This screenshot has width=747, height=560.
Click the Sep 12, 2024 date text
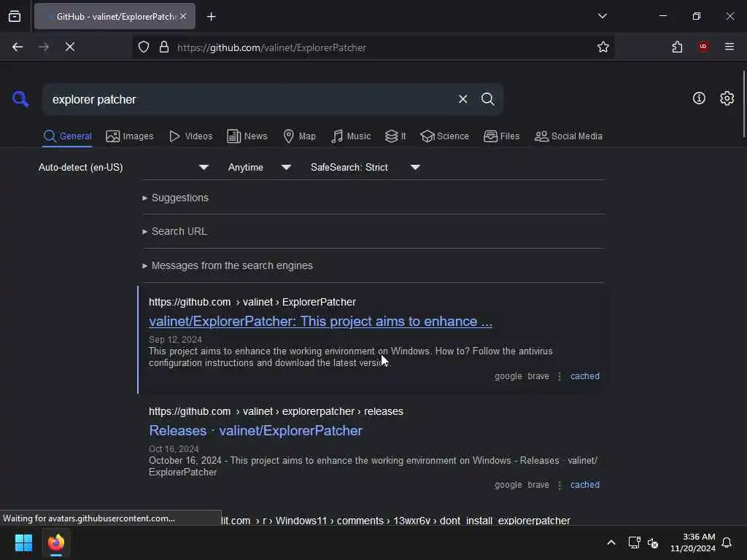[175, 340]
